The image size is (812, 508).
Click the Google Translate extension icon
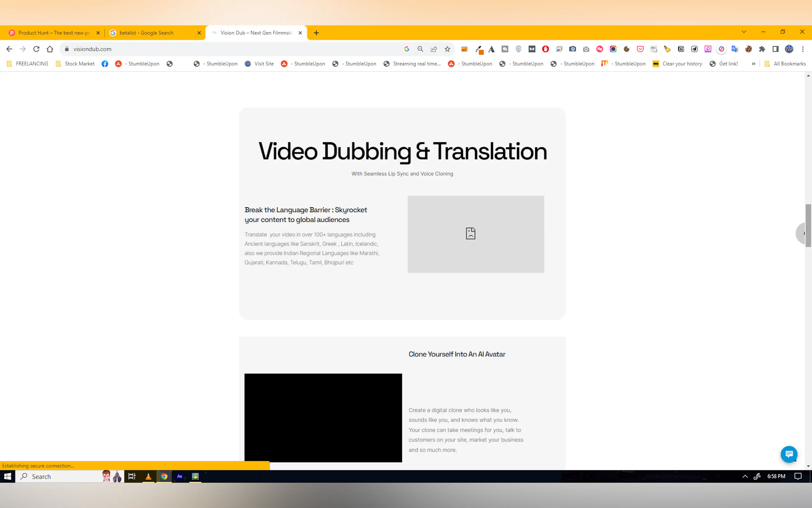coord(735,49)
